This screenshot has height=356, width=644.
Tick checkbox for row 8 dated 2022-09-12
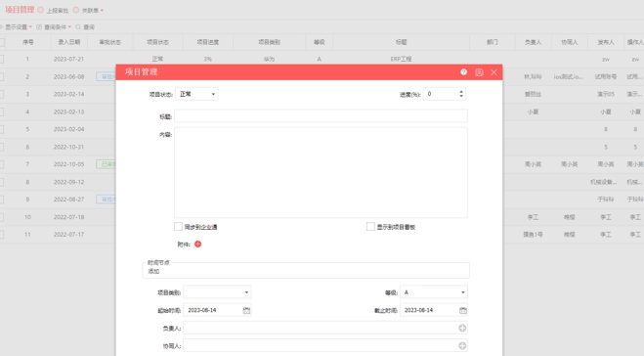click(2, 182)
